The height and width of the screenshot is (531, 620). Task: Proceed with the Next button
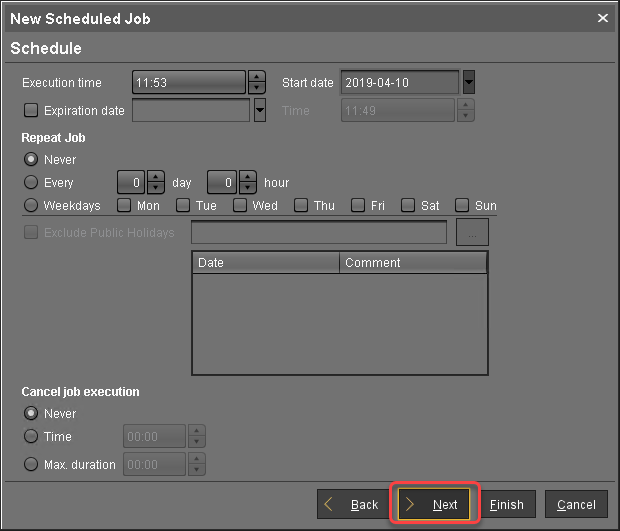pos(438,505)
